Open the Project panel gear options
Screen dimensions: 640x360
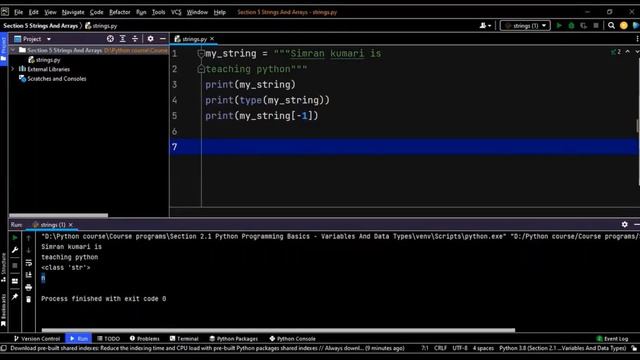pos(150,39)
